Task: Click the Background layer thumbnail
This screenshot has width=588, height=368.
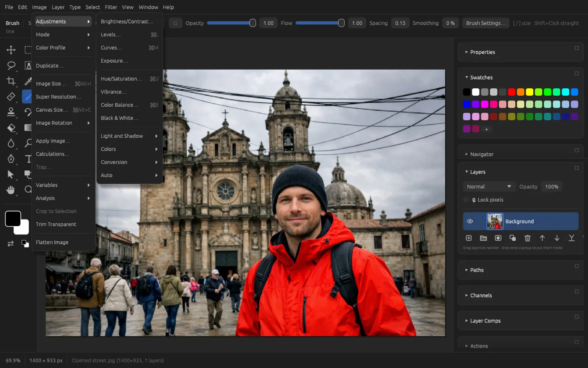Action: pos(495,221)
